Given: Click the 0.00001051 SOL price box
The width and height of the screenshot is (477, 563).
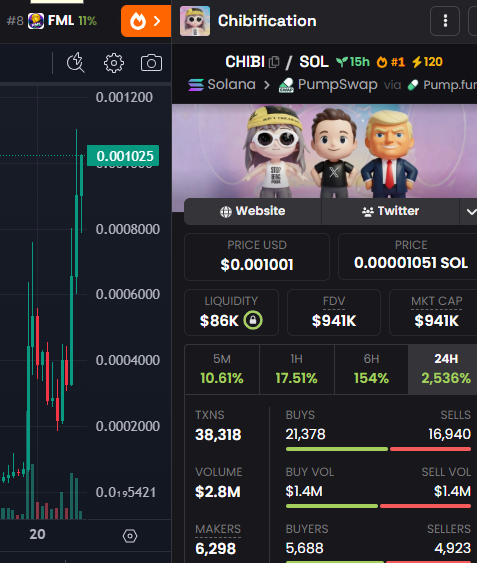Looking at the screenshot, I should (x=408, y=256).
